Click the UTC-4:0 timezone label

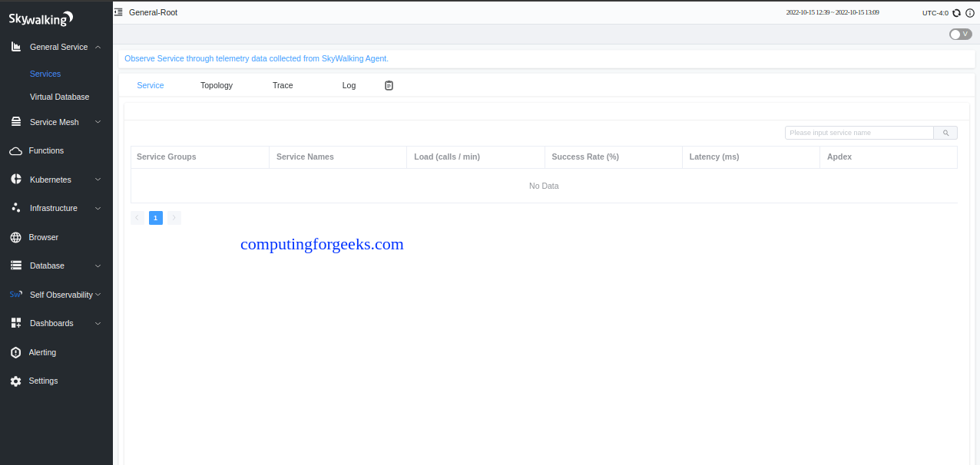pos(935,13)
